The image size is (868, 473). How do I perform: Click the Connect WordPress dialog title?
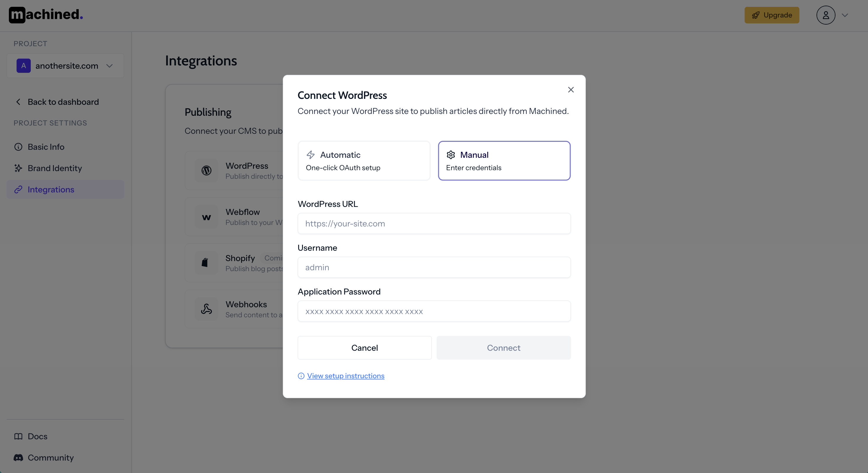pyautogui.click(x=342, y=95)
